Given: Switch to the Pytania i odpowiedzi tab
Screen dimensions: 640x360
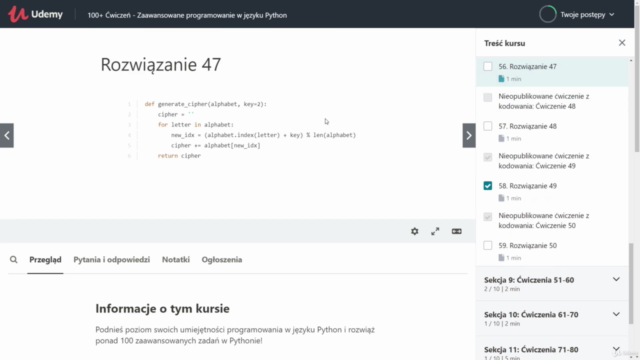Looking at the screenshot, I should click(111, 260).
